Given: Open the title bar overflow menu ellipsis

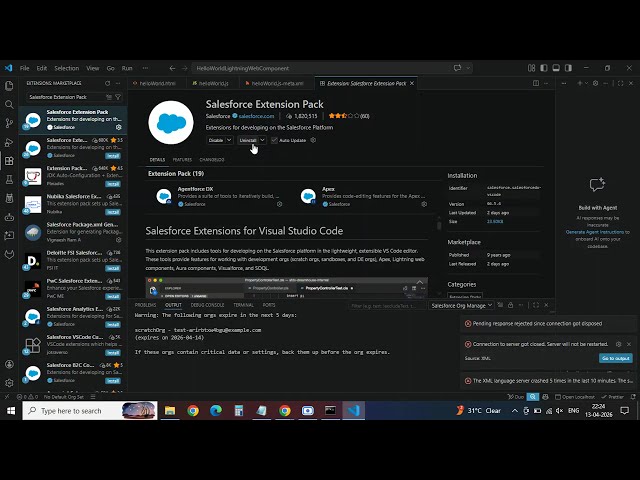Looking at the screenshot, I should (145, 68).
